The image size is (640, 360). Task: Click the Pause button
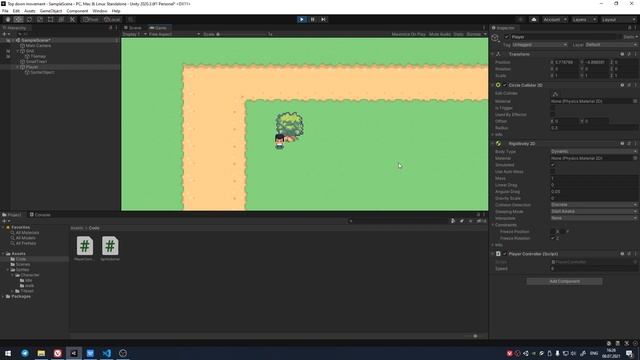pos(313,20)
